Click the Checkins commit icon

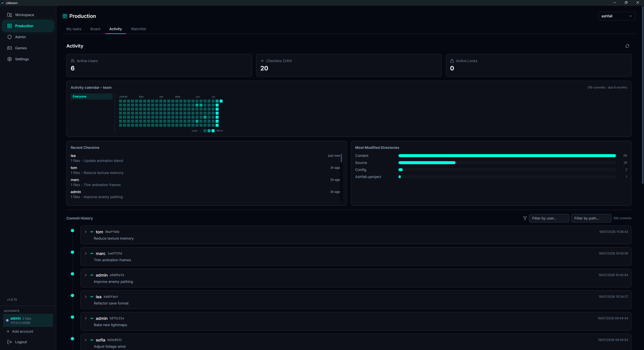click(262, 61)
